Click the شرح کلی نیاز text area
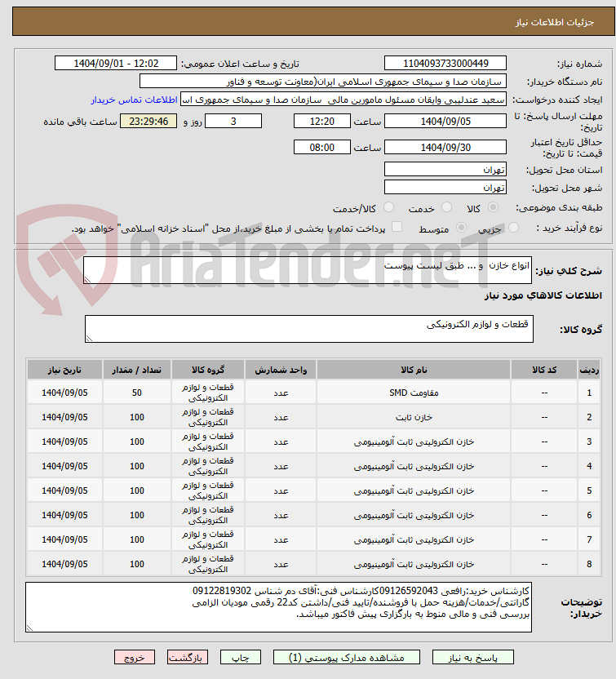 (308, 270)
